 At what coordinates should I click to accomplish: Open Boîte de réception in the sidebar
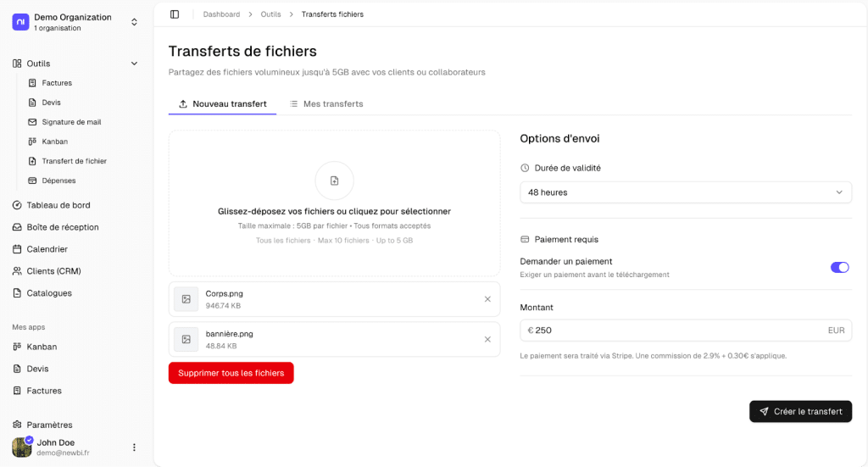click(x=63, y=227)
